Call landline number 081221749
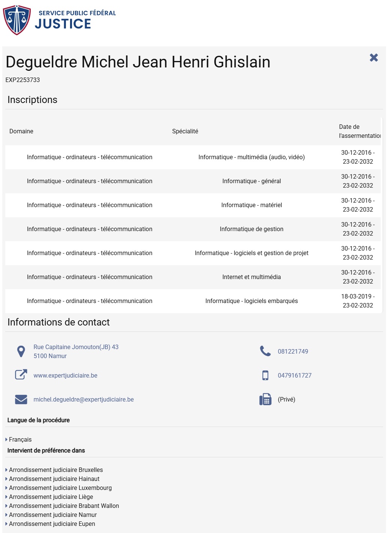392x533 pixels. (293, 351)
